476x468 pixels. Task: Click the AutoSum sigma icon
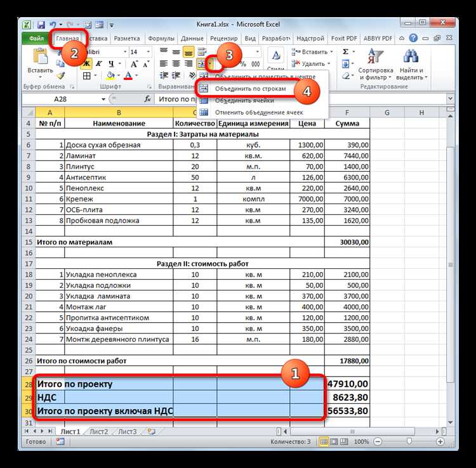[345, 51]
